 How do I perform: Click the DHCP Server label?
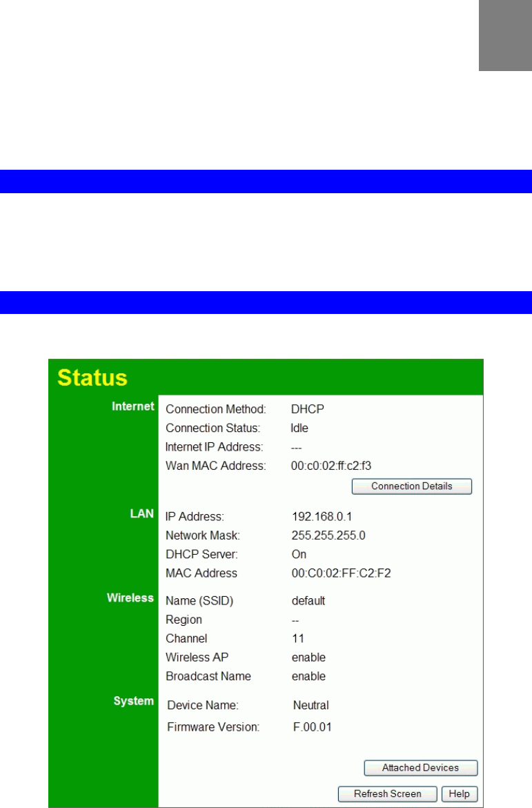pos(201,555)
